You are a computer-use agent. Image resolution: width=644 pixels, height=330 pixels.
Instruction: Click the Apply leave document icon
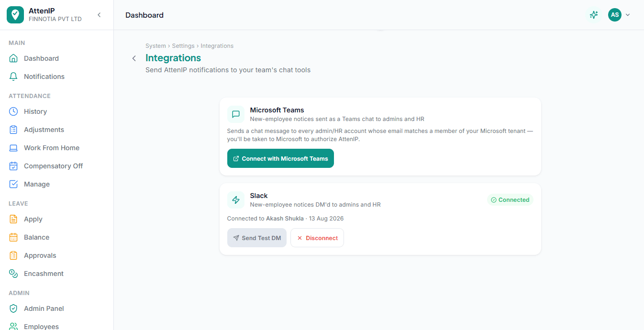pyautogui.click(x=13, y=219)
